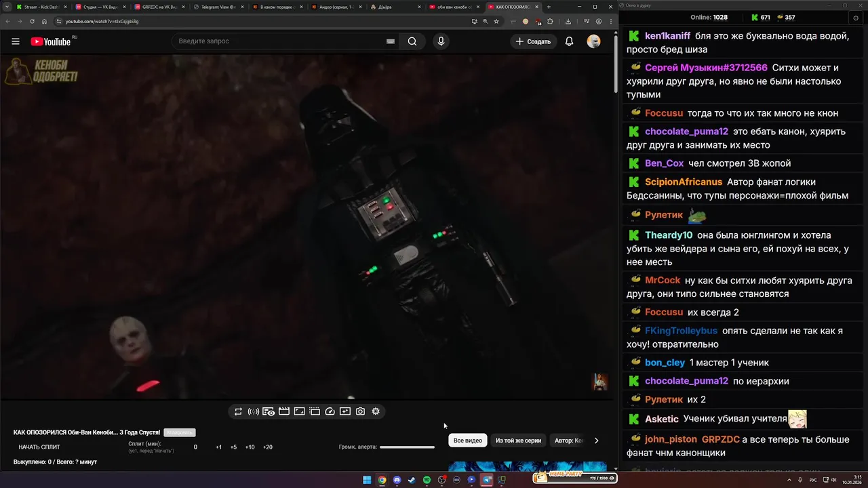
Task: Click the audio boost icon in player toolbar
Action: 254,411
